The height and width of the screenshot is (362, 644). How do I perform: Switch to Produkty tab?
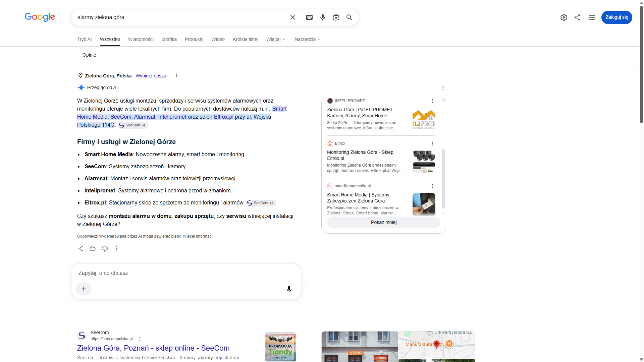[194, 39]
